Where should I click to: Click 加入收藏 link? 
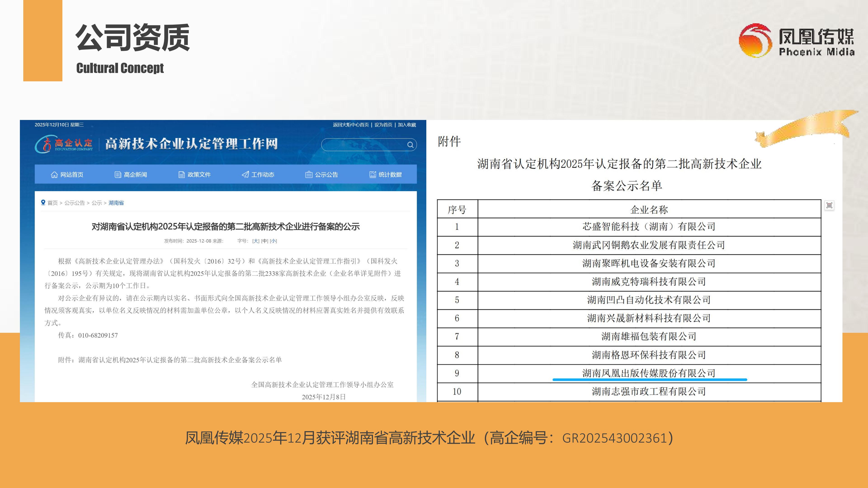(407, 125)
